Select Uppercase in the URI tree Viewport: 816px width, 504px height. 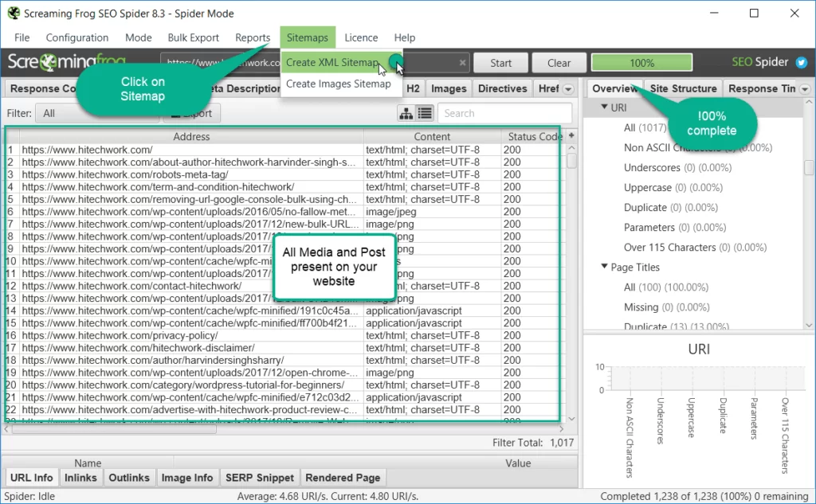[x=673, y=187]
